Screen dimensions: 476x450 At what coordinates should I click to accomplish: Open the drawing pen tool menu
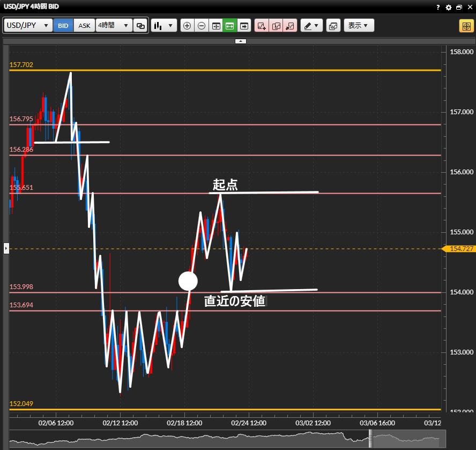coord(310,26)
